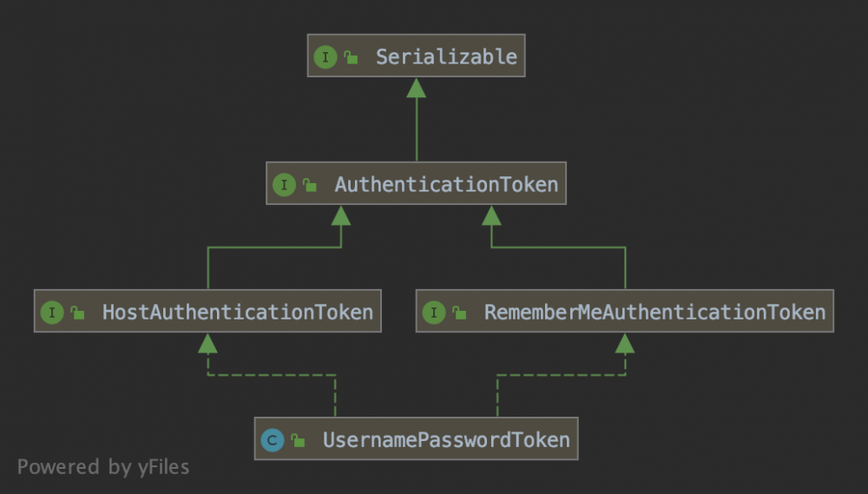Select the UsernamePasswordToken class label
Image resolution: width=868 pixels, height=494 pixels.
pyautogui.click(x=446, y=440)
